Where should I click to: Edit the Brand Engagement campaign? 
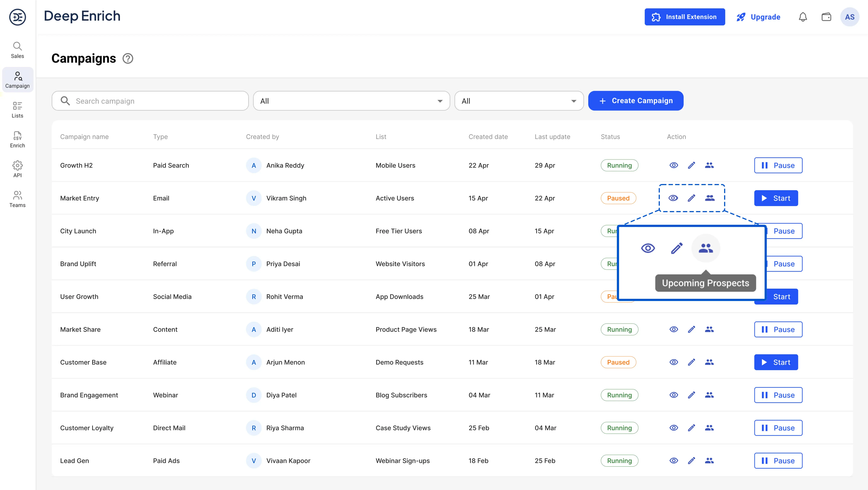691,395
